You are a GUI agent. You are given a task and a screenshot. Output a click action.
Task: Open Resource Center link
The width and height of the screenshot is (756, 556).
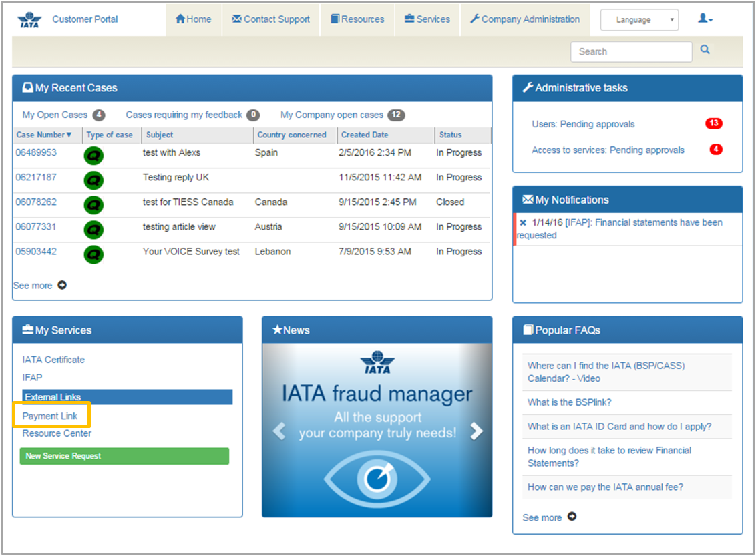point(57,433)
